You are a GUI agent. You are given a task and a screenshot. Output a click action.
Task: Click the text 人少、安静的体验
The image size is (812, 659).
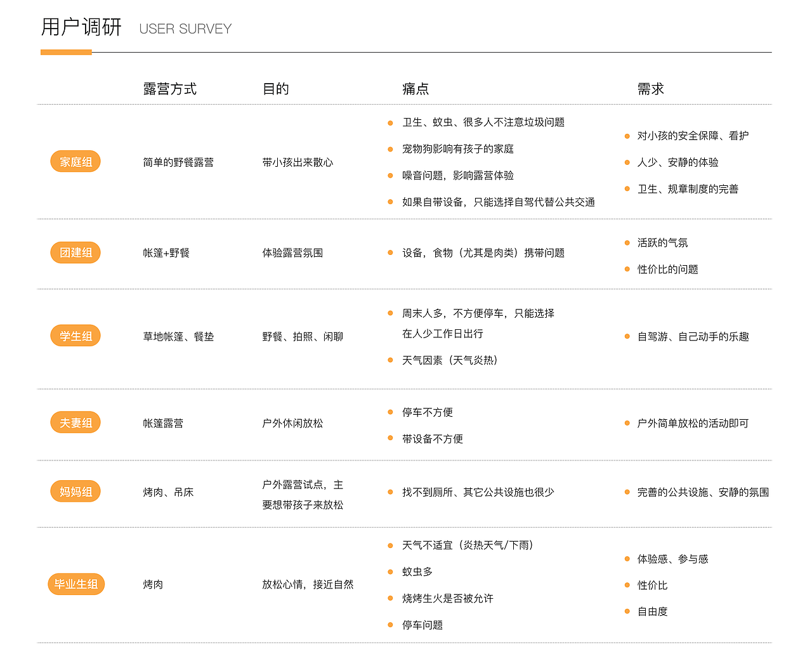(x=678, y=162)
